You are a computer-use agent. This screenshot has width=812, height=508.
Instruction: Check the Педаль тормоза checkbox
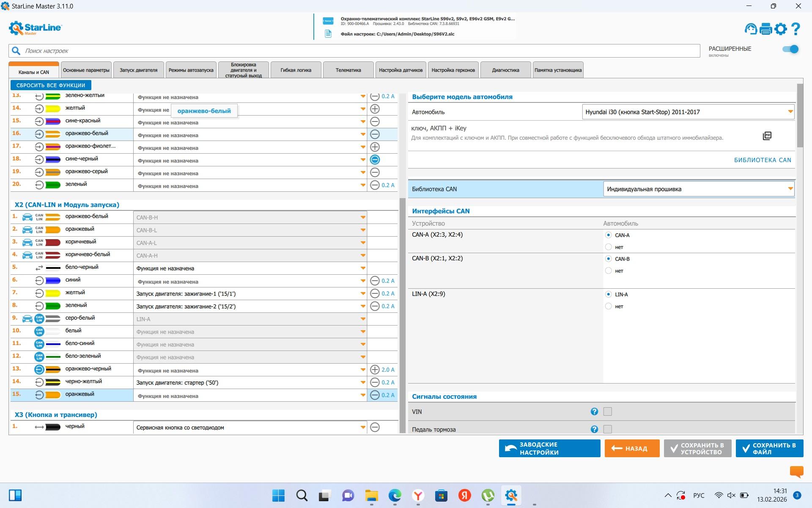click(x=608, y=429)
